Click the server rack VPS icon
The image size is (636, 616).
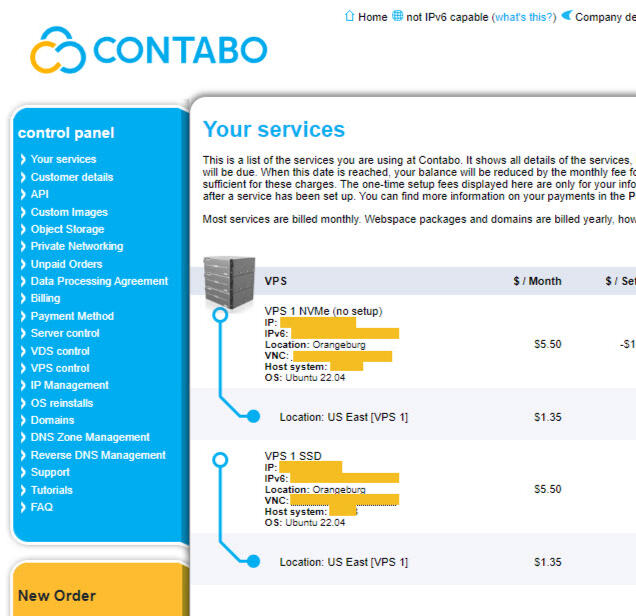point(229,283)
